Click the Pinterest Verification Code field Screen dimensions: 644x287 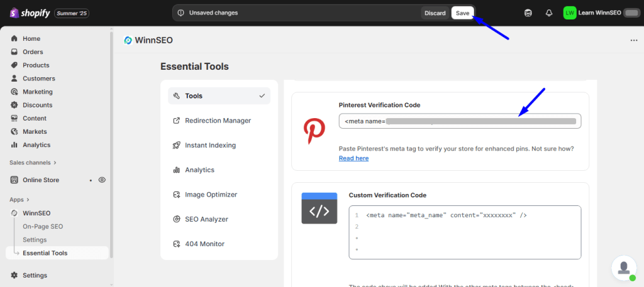460,121
